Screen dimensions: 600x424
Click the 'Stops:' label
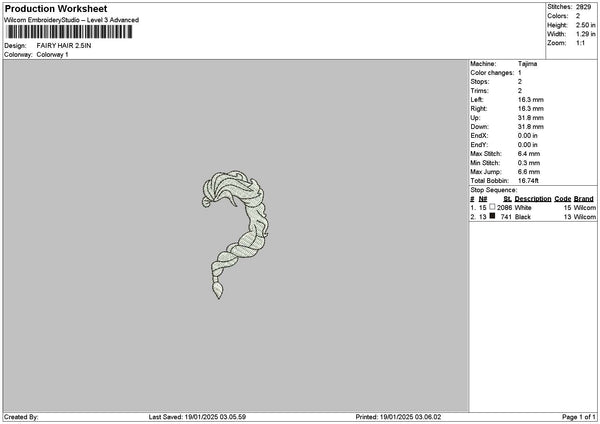(480, 82)
